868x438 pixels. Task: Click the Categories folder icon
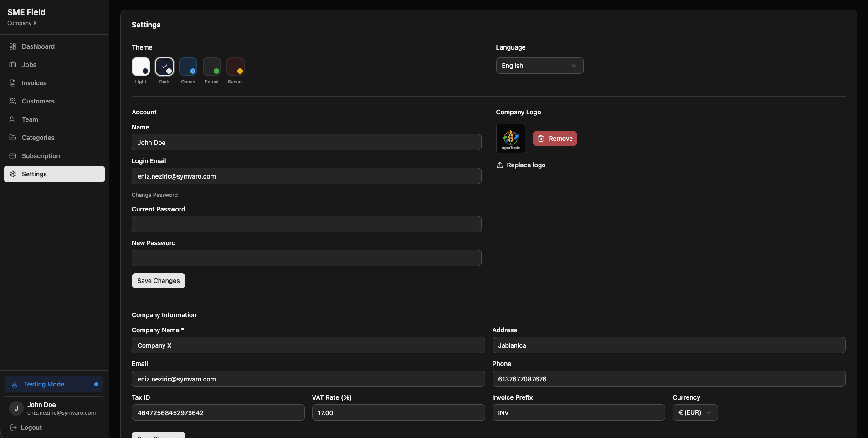point(13,138)
